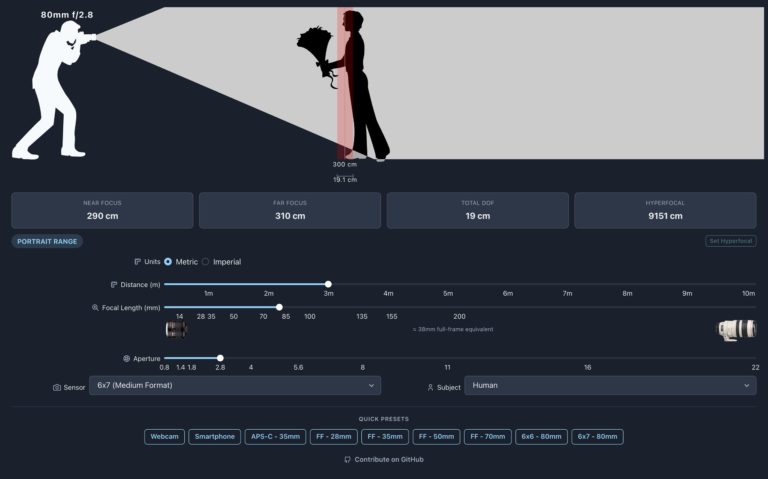Apply the 6x7 - 80mm preset
The height and width of the screenshot is (479, 768).
pyautogui.click(x=598, y=436)
